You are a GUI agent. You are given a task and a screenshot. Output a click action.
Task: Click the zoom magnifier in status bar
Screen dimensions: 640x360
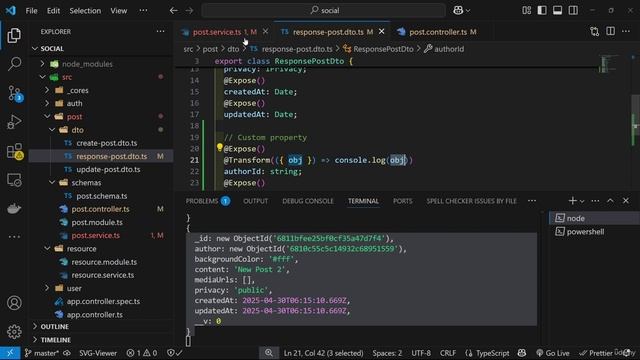pyautogui.click(x=269, y=353)
